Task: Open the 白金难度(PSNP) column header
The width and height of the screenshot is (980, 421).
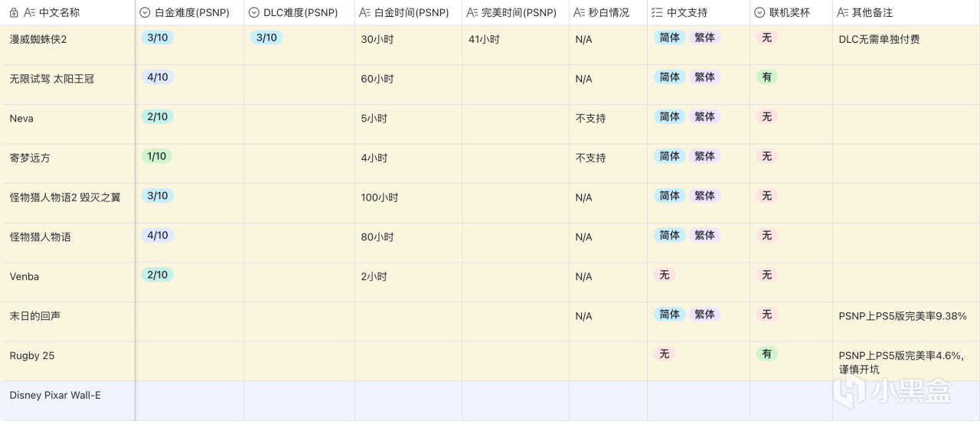Action: [190, 13]
